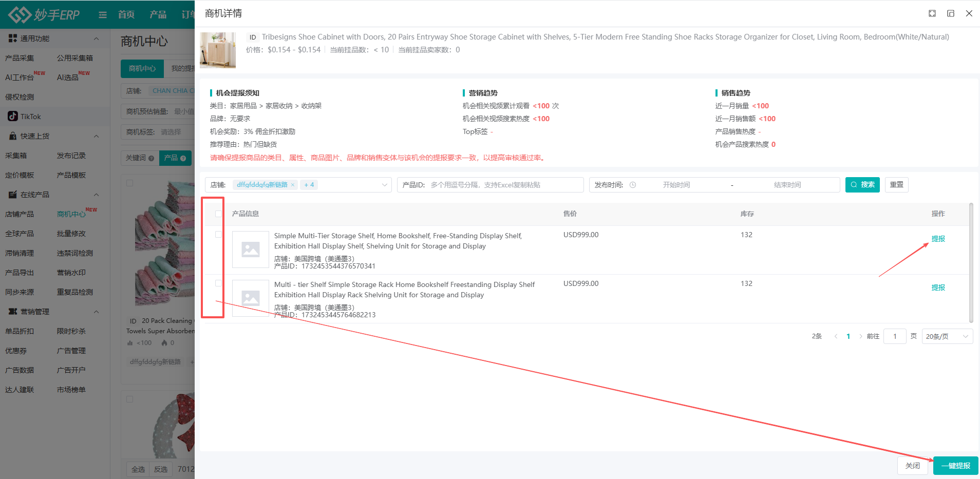Click the 全选 button at bottom
980x479 pixels.
138,469
